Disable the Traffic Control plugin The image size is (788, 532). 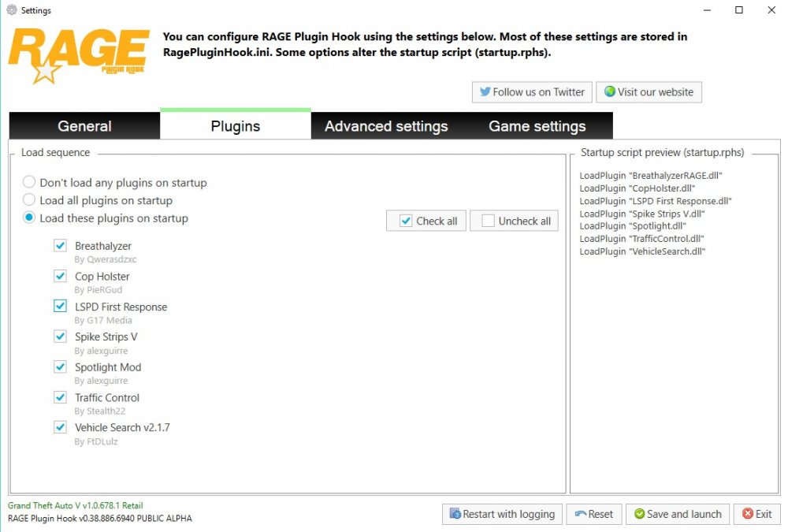(61, 397)
